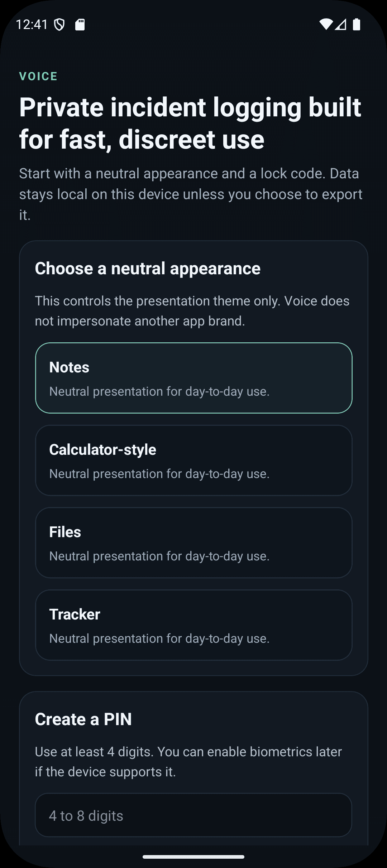Tap the VOICE brand label
Image resolution: width=387 pixels, height=868 pixels.
(38, 76)
